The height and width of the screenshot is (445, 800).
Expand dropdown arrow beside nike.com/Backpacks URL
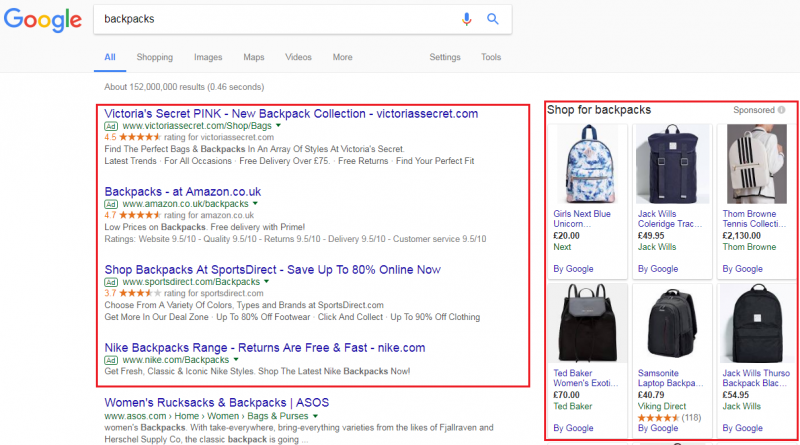coord(236,360)
